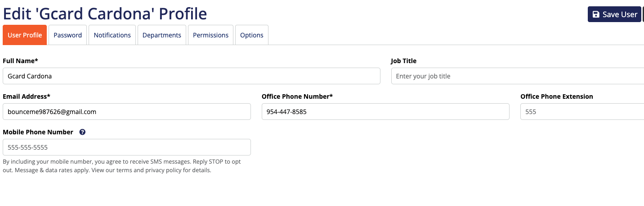Focus the Job Title text box
644x206 pixels.
click(x=517, y=76)
